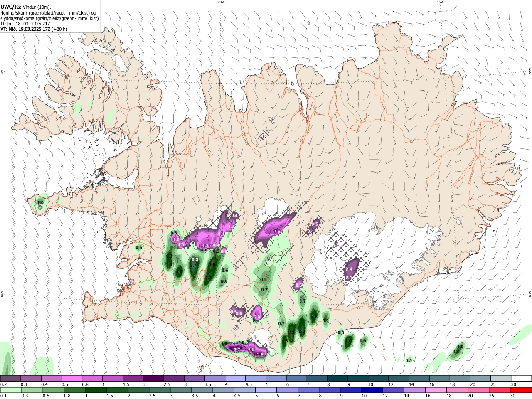This screenshot has height=399, width=532.
Task: Pick the bright red 30 mm rain swatch
Action: click(x=521, y=390)
